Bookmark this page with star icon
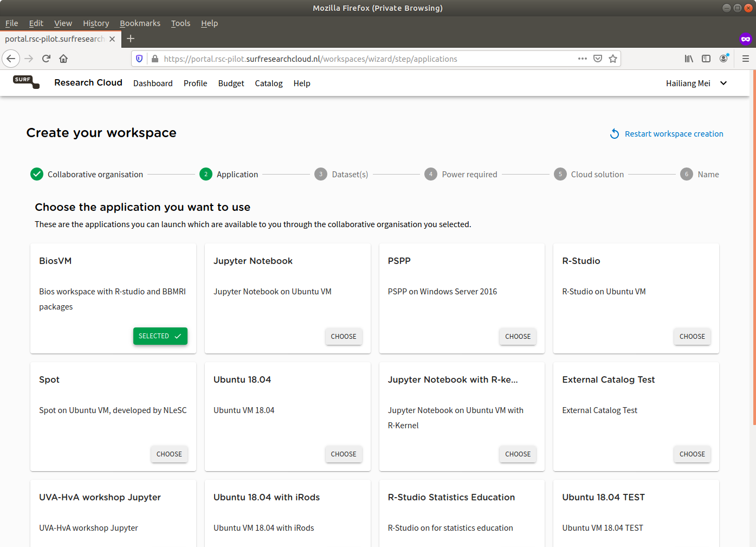756x547 pixels. click(613, 59)
